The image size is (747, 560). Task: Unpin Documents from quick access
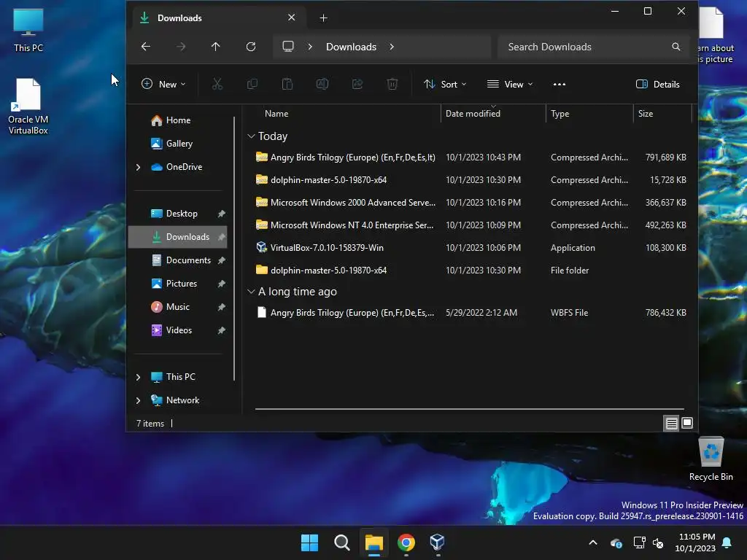(x=222, y=260)
